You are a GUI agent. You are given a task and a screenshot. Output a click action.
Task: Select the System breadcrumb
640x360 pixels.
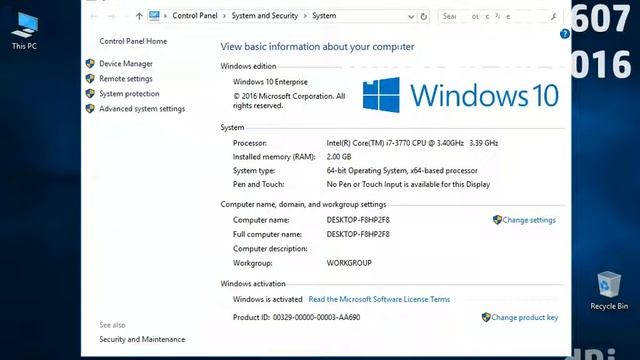pos(324,16)
